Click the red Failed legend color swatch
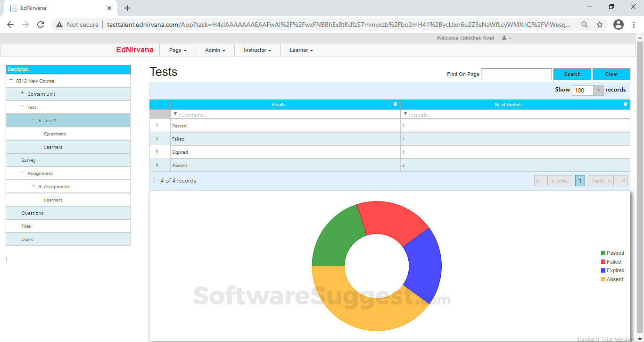Viewport: 644px width, 342px height. tap(603, 262)
